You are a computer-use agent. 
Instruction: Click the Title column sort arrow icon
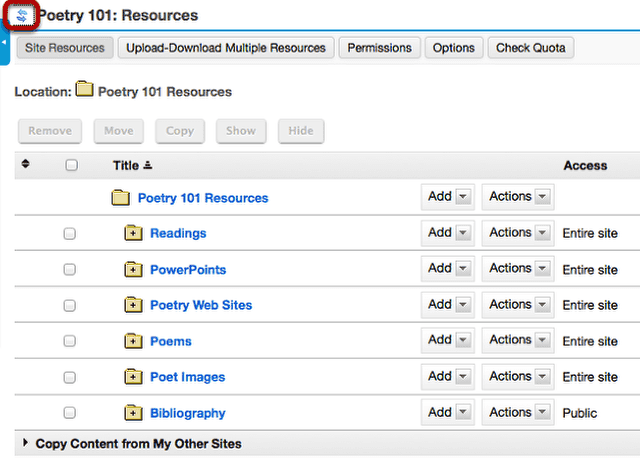point(148,165)
